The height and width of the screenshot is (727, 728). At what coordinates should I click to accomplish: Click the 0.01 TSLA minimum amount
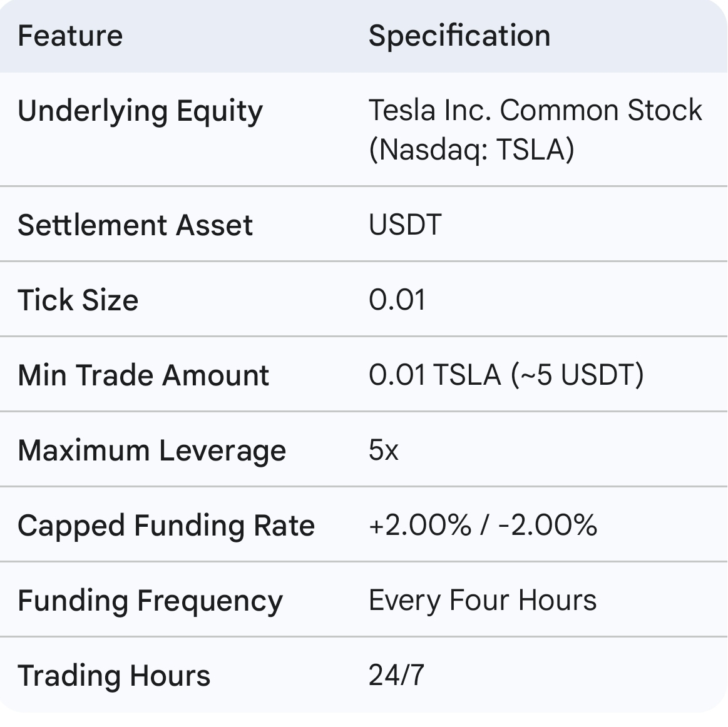click(434, 375)
